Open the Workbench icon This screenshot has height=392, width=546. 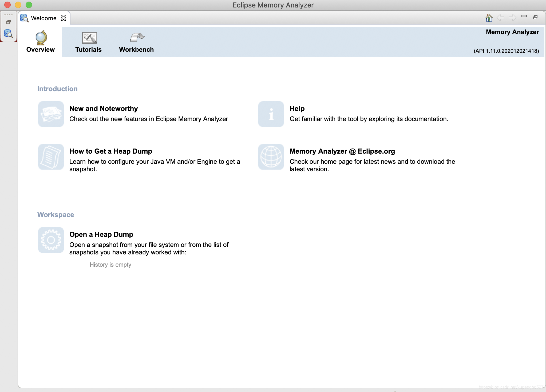click(137, 38)
